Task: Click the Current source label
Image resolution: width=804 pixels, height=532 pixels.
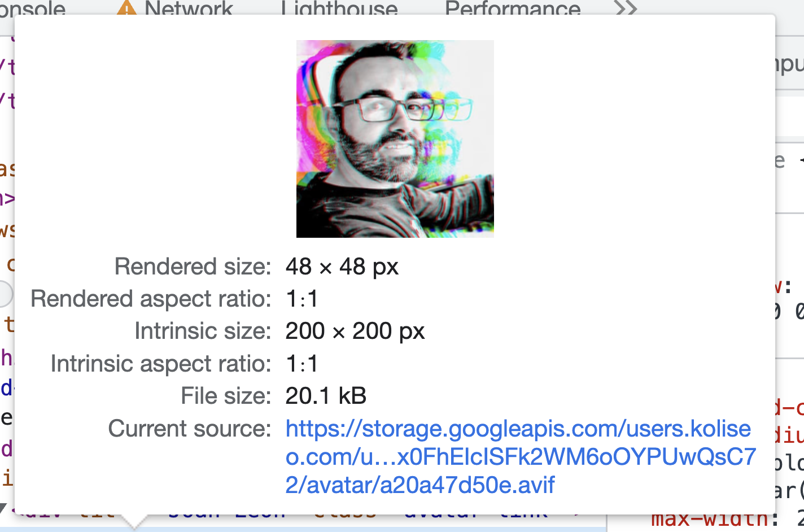Action: (190, 429)
